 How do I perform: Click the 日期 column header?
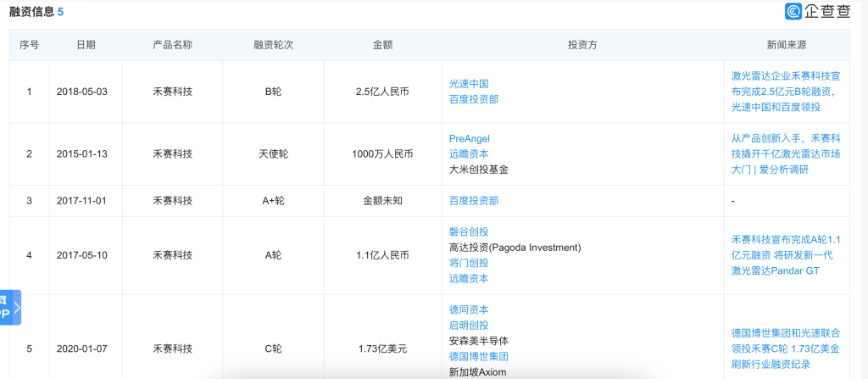click(x=86, y=45)
